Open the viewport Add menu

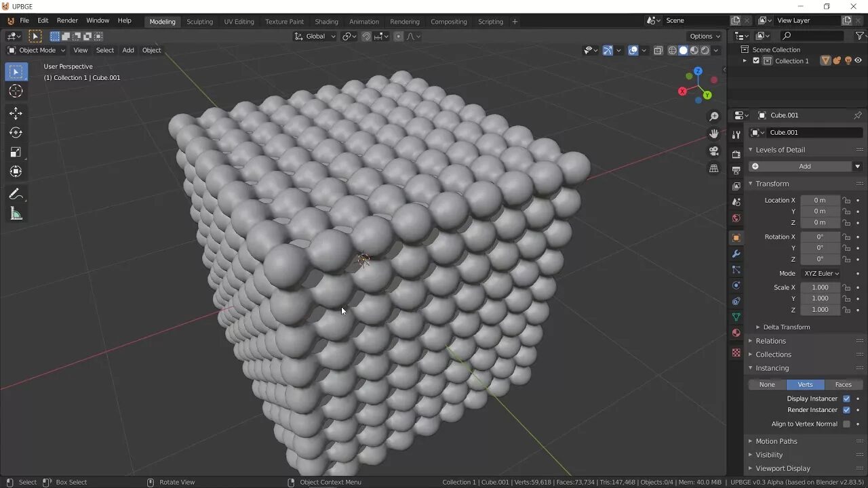point(128,50)
